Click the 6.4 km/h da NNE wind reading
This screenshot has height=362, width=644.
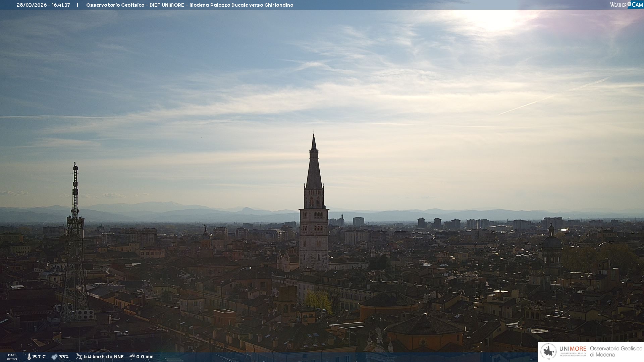[x=103, y=357]
